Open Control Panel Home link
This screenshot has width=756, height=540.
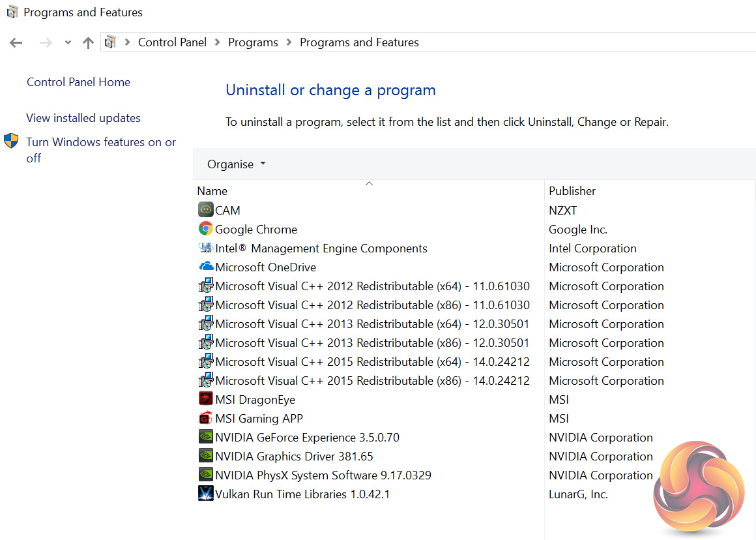pyautogui.click(x=78, y=82)
